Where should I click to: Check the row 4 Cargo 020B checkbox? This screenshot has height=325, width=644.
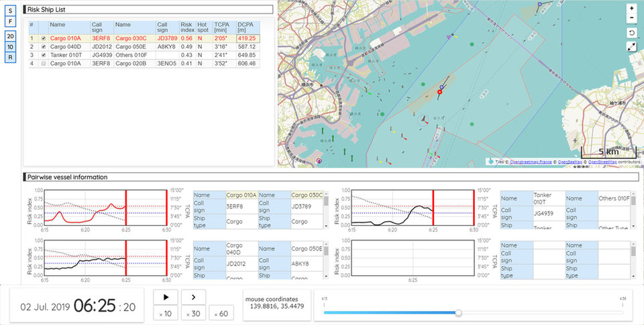44,64
